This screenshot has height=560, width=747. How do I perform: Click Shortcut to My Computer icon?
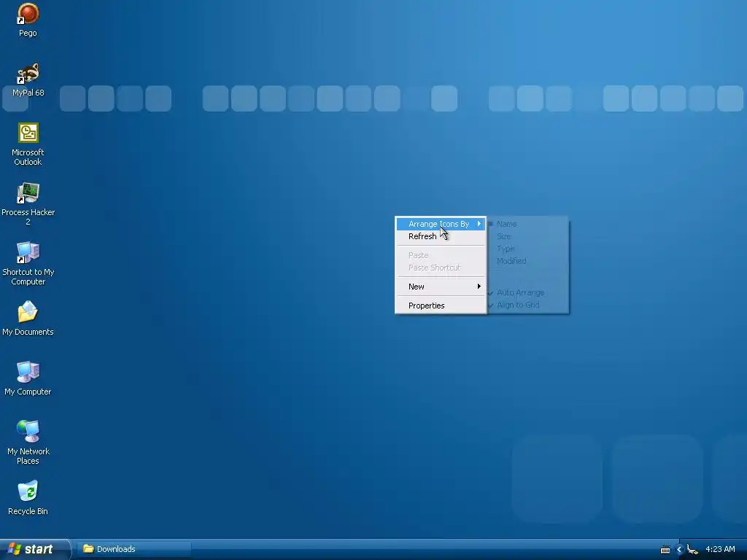(x=28, y=252)
